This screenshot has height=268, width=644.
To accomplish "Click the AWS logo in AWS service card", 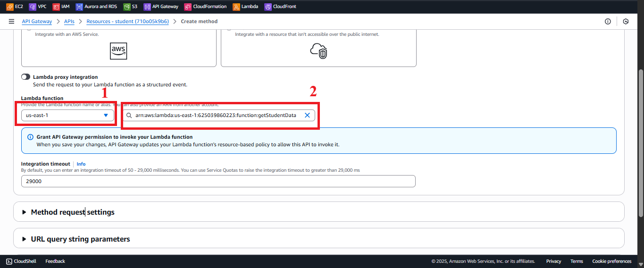I will (118, 51).
